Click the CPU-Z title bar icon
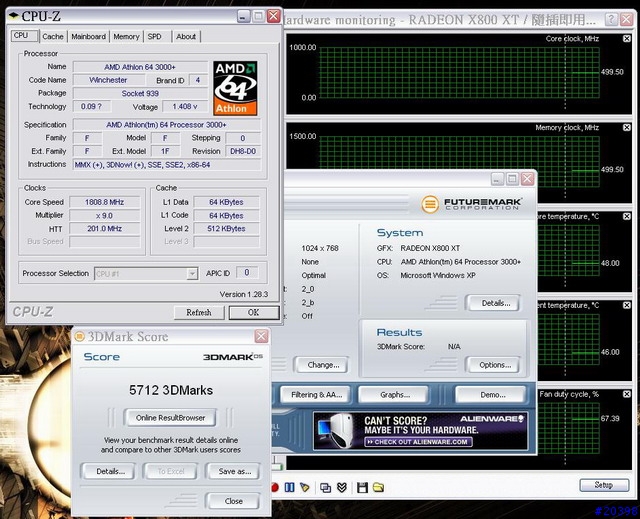Viewport: 640px width, 519px height. [x=13, y=16]
